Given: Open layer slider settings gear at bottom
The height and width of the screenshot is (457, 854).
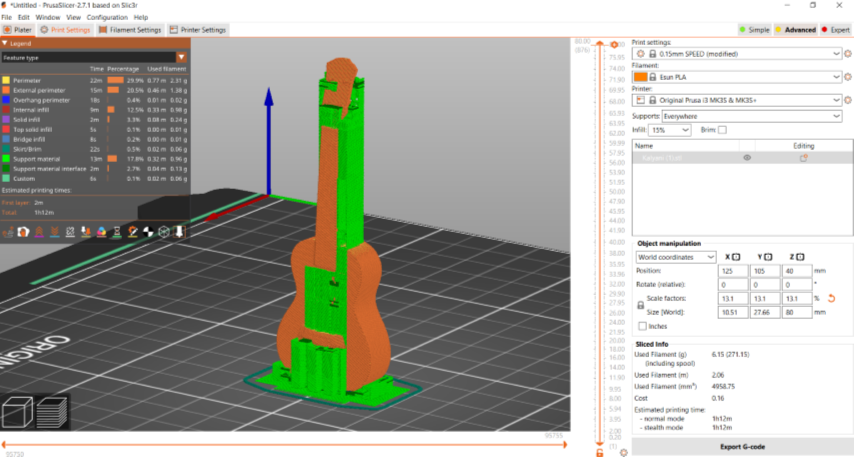Looking at the screenshot, I should (624, 453).
